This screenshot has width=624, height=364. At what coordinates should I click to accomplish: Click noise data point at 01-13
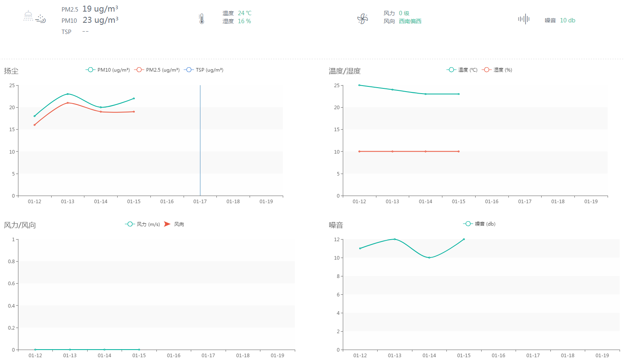pos(395,239)
